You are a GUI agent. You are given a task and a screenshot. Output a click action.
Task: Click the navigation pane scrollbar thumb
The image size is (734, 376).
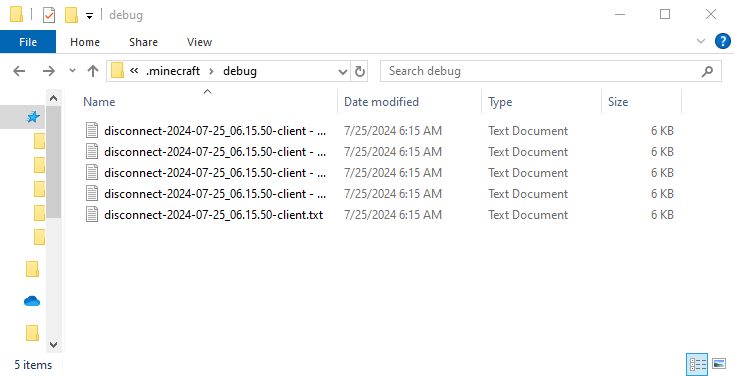point(53,162)
